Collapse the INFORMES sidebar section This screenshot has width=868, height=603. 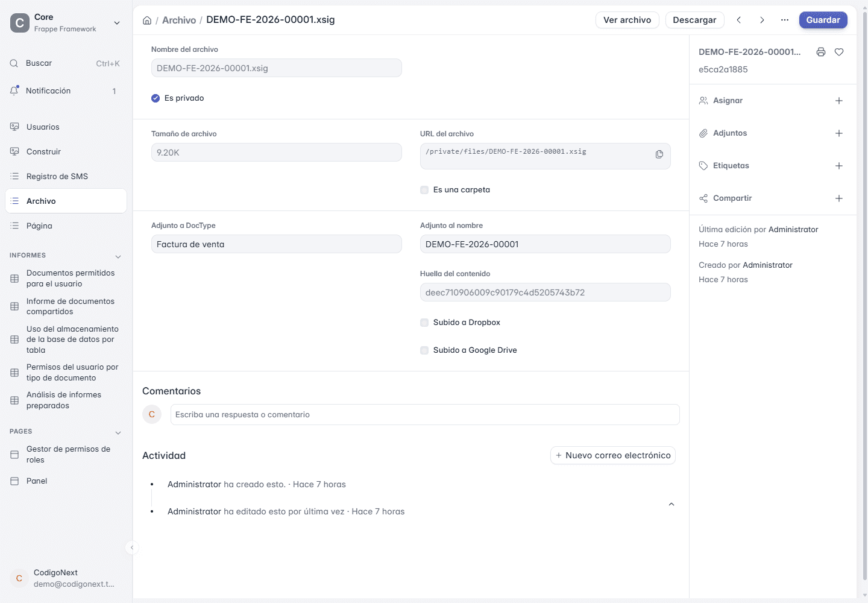[x=118, y=256]
